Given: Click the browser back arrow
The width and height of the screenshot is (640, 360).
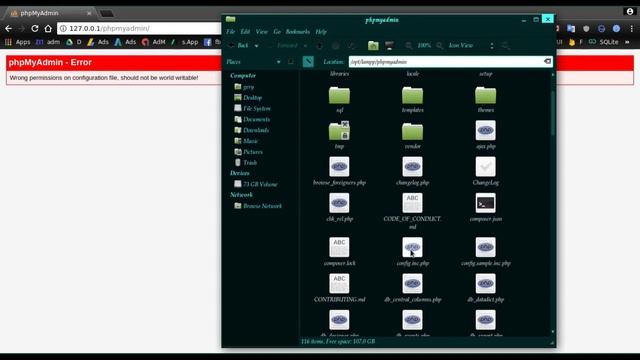Looking at the screenshot, I should [x=9, y=29].
